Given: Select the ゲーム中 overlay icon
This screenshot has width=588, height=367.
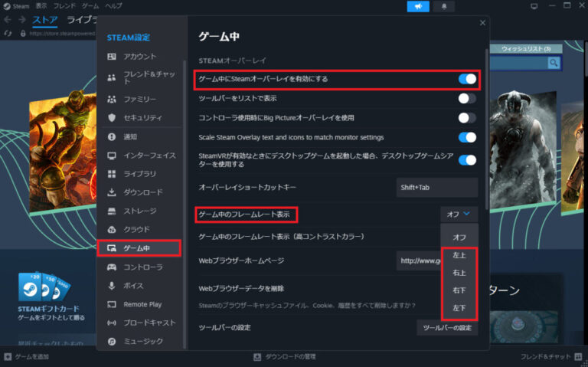Looking at the screenshot, I should point(112,248).
